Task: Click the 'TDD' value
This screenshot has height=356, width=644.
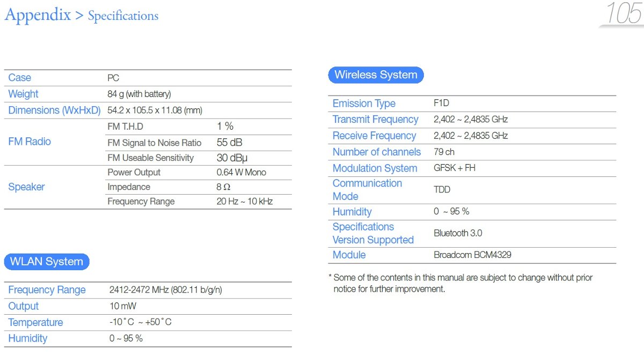Action: (442, 190)
